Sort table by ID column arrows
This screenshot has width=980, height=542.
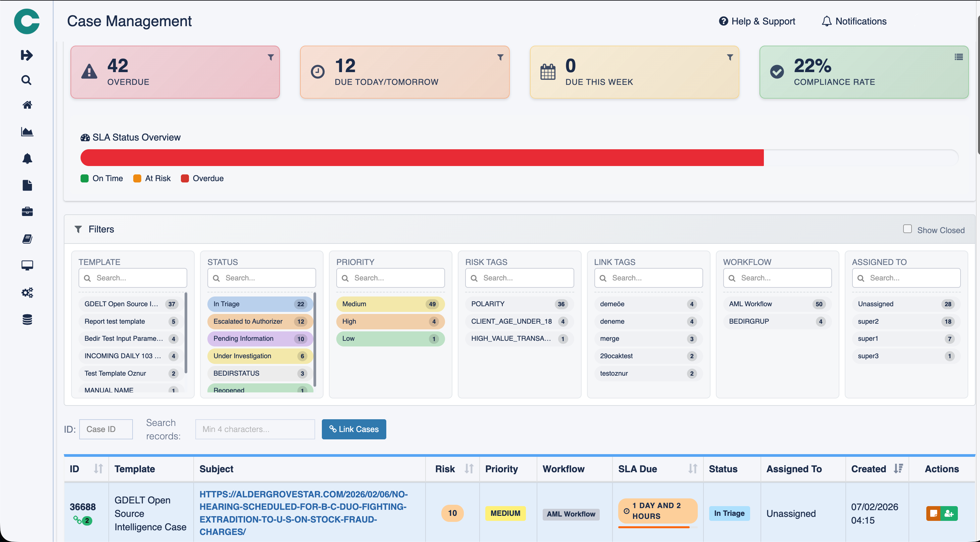click(x=98, y=469)
